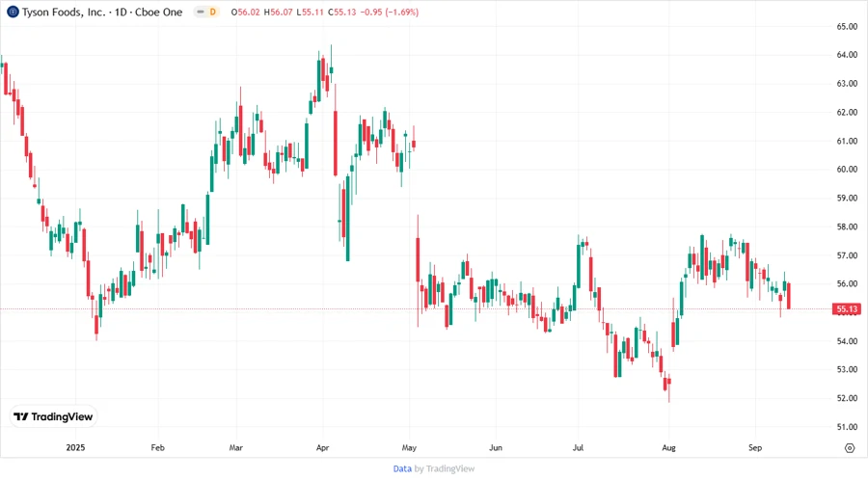Viewport: 868px width, 480px height.
Task: Click the orange D delayed-data indicator
Action: click(x=212, y=12)
